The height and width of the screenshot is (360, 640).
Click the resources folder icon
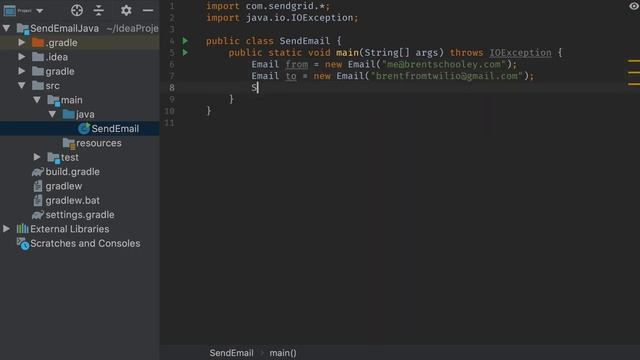(69, 143)
